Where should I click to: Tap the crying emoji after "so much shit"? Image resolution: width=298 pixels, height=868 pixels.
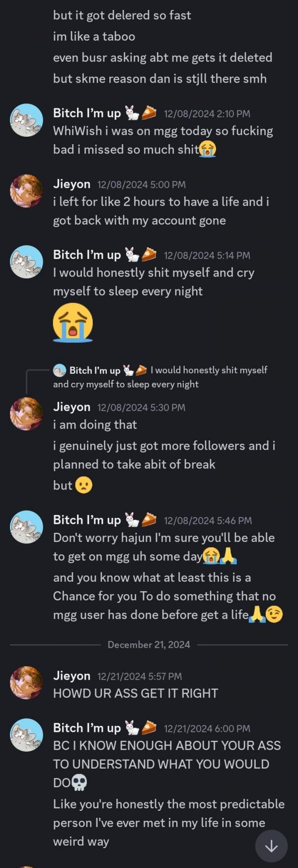click(x=208, y=149)
